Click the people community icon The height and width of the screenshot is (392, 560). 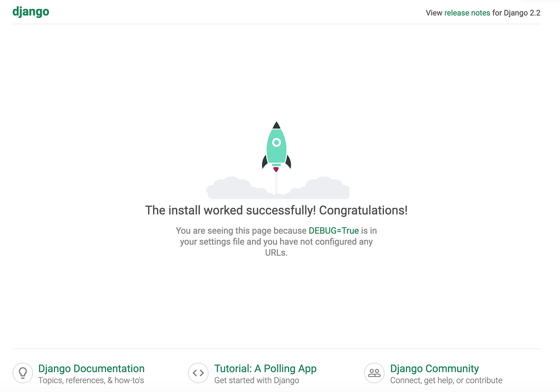(x=374, y=373)
